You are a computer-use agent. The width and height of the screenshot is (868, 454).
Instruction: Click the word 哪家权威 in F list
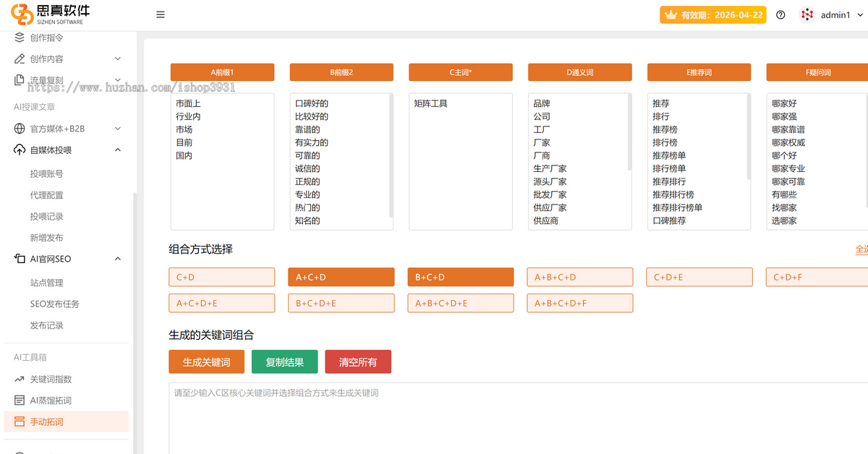click(x=788, y=142)
